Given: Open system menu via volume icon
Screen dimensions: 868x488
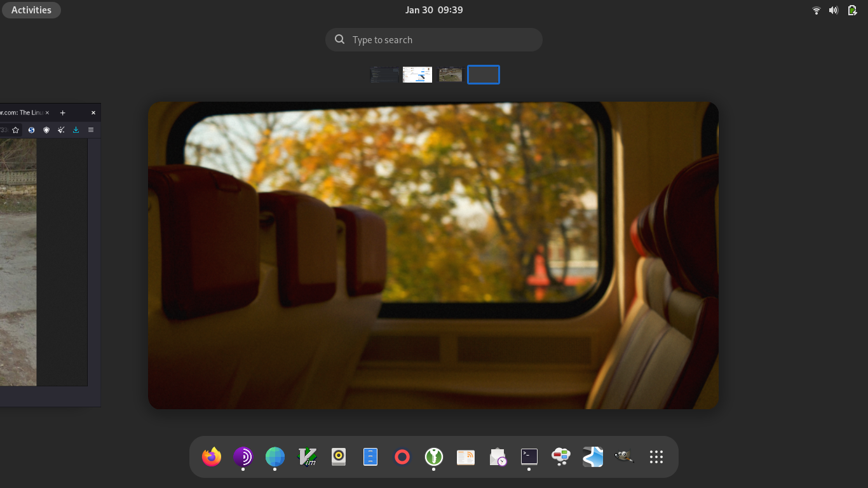Looking at the screenshot, I should 834,10.
